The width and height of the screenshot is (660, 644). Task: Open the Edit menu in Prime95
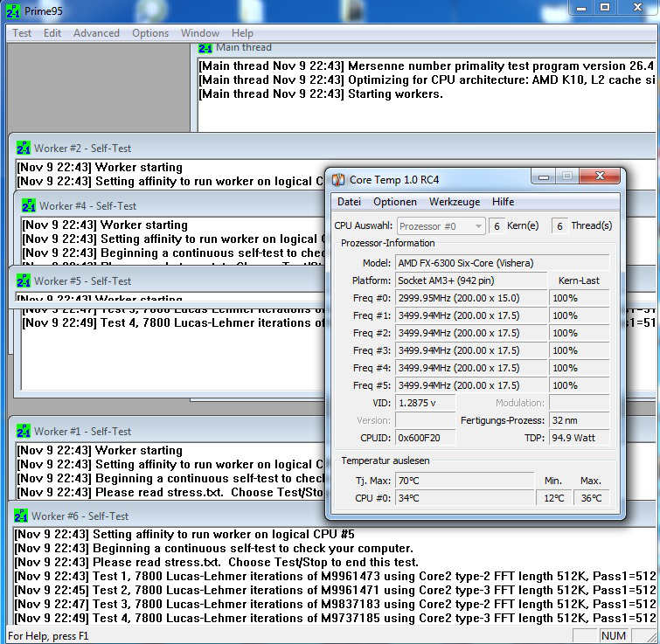point(52,33)
